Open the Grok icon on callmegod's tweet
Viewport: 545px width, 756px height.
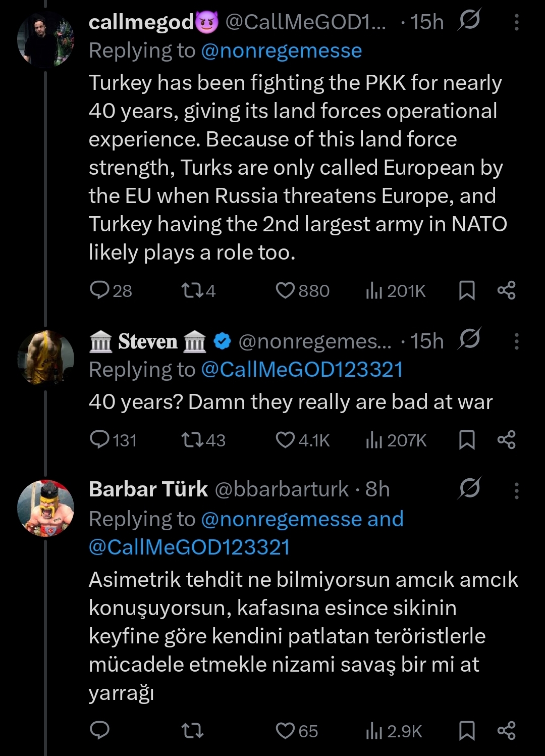[x=469, y=20]
